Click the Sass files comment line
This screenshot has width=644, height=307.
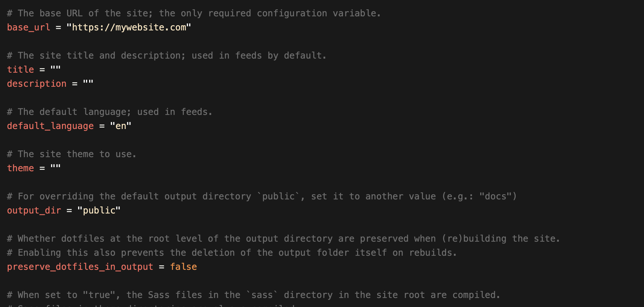253,295
